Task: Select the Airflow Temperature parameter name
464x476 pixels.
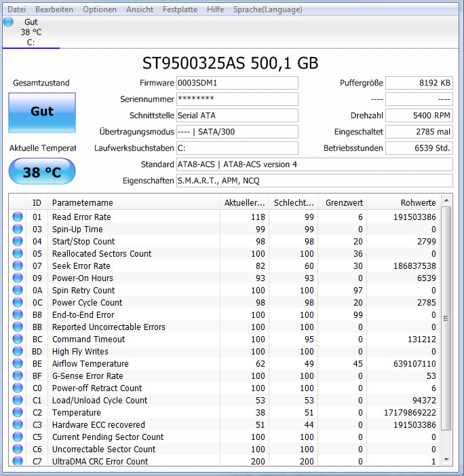Action: click(x=90, y=363)
